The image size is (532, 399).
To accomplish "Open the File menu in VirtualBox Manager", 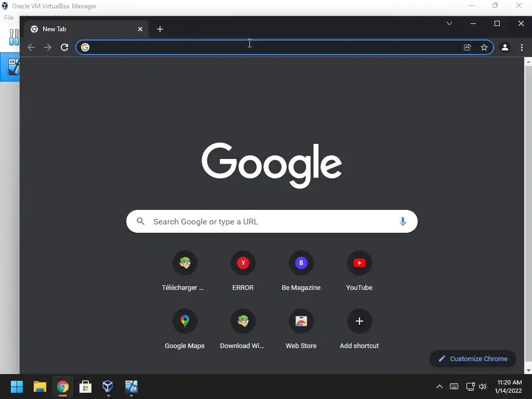I will [x=9, y=18].
